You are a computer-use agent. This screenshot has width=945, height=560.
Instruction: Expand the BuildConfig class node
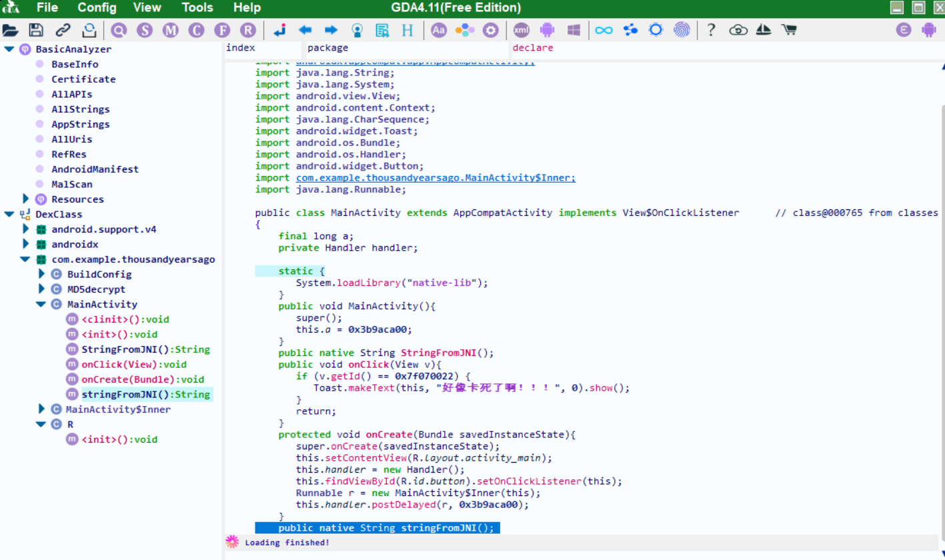pos(42,274)
